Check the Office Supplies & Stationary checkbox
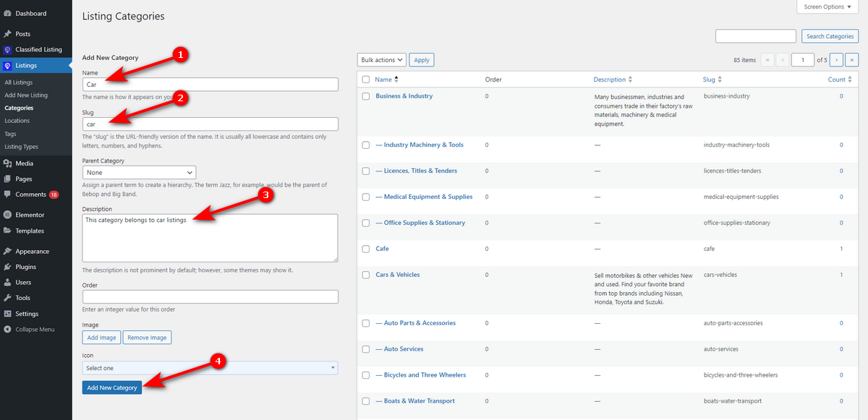 366,223
